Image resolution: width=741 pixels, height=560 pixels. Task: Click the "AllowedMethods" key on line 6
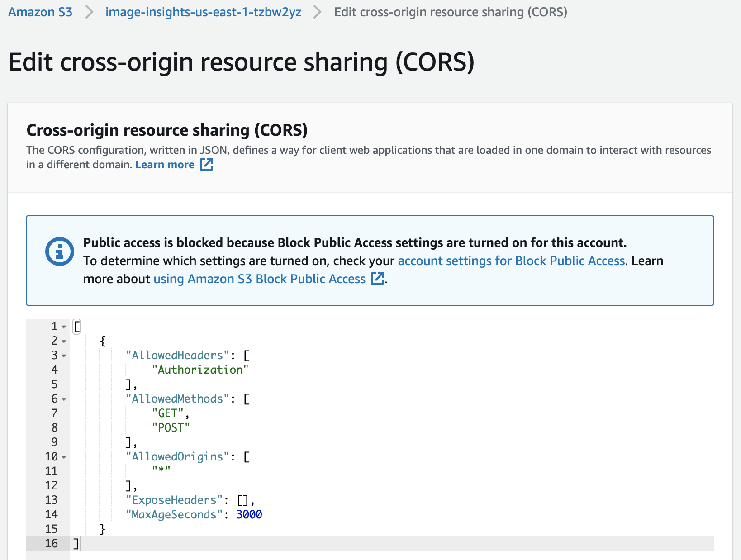177,399
